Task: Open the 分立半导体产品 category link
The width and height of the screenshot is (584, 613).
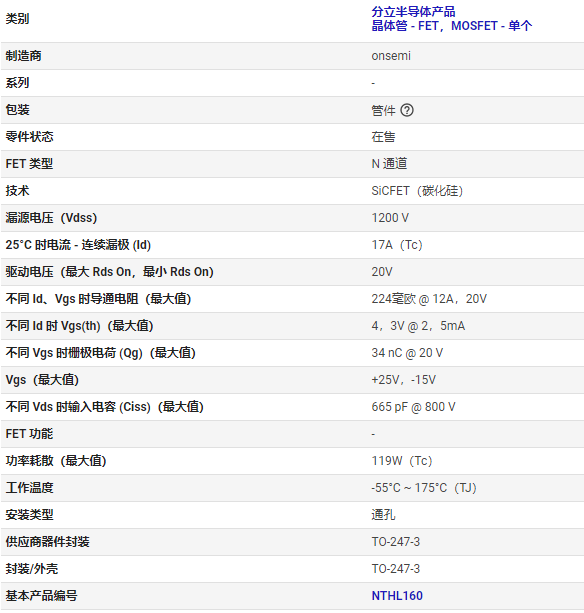Action: tap(413, 12)
